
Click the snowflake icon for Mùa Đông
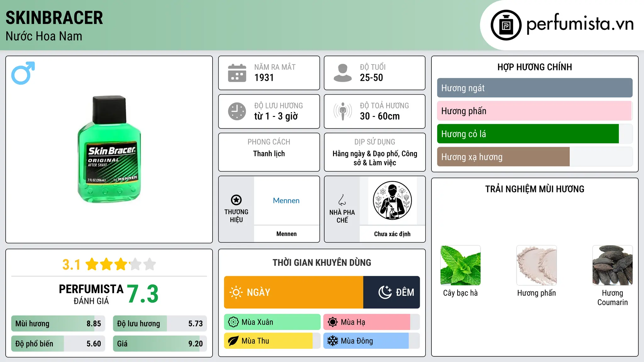[x=333, y=341]
